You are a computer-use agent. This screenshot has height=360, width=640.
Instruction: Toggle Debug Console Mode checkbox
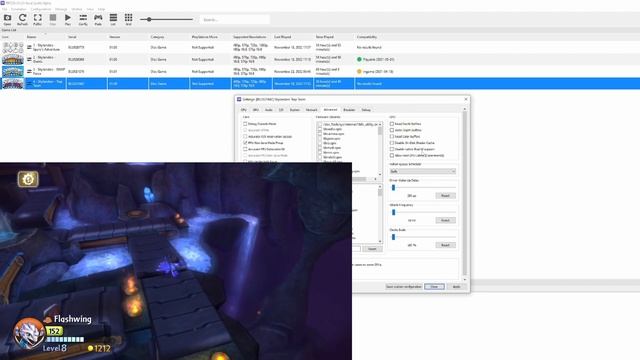point(245,124)
